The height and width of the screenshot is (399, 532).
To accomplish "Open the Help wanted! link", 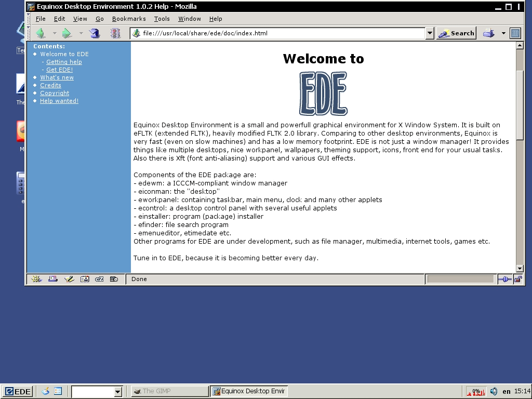I will (x=59, y=101).
